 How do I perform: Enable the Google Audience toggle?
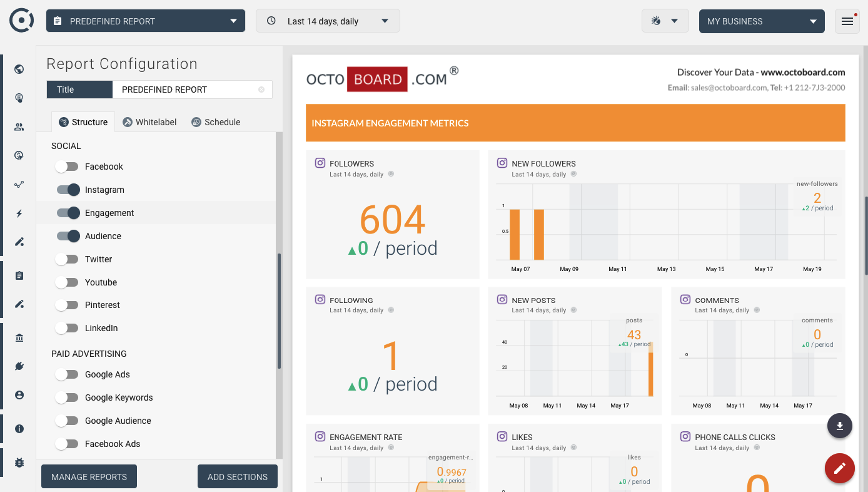coord(67,421)
